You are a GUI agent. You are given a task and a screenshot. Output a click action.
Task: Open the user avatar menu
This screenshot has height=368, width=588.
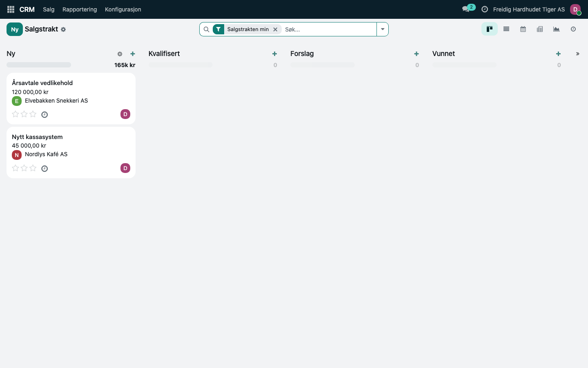click(575, 9)
